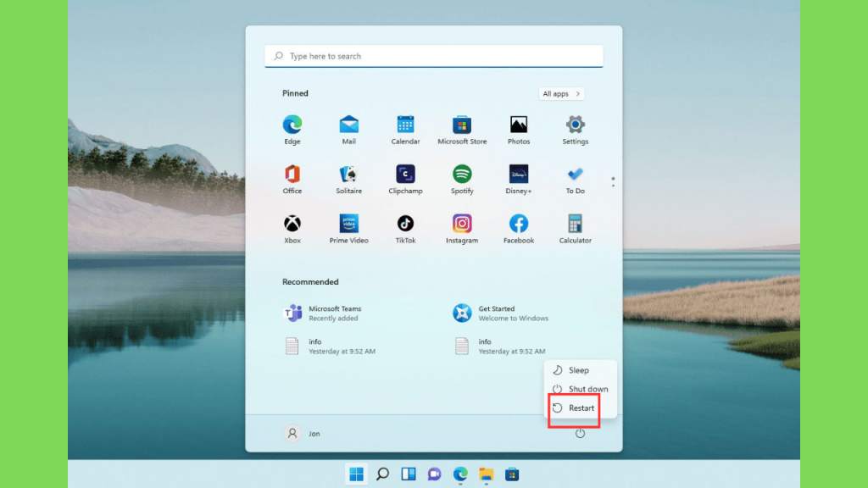Launch the Facebook app

[x=519, y=229]
